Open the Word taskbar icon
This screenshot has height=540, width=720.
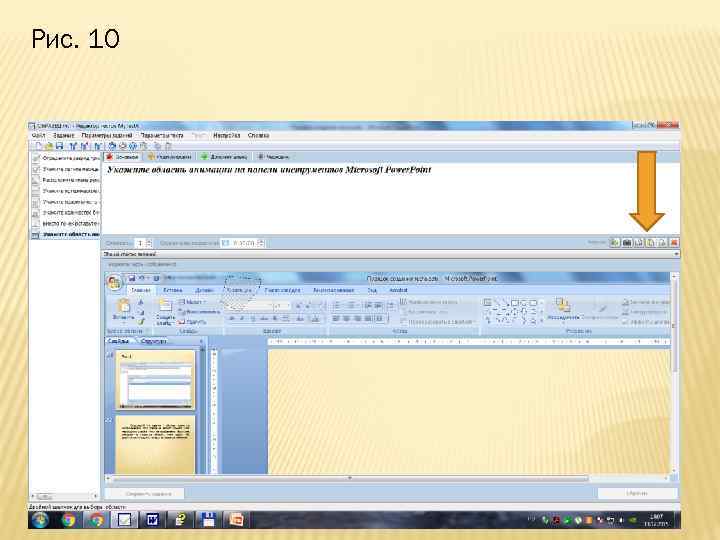(x=152, y=520)
